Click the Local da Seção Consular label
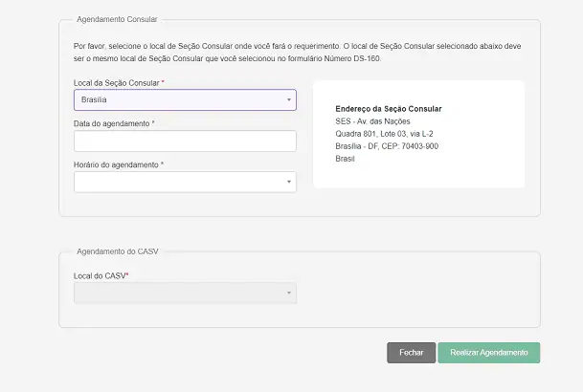The image size is (583, 392). (x=119, y=83)
